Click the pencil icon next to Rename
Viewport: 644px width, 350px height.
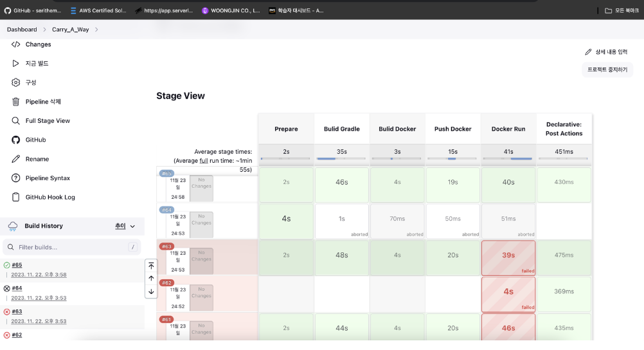pyautogui.click(x=15, y=159)
